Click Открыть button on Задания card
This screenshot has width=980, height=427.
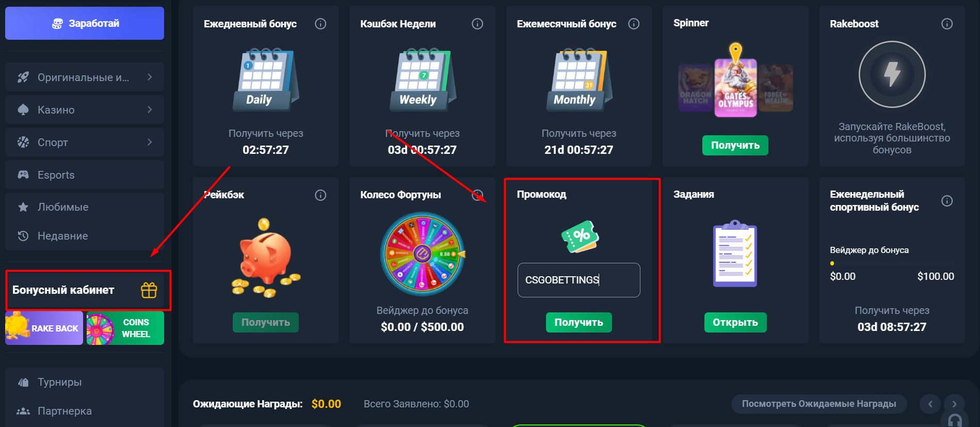[735, 322]
